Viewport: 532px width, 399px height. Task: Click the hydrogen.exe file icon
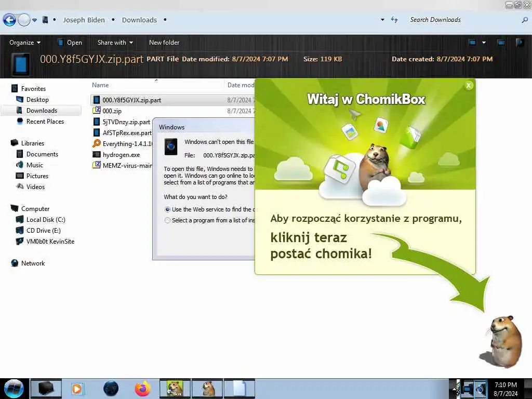tap(97, 154)
